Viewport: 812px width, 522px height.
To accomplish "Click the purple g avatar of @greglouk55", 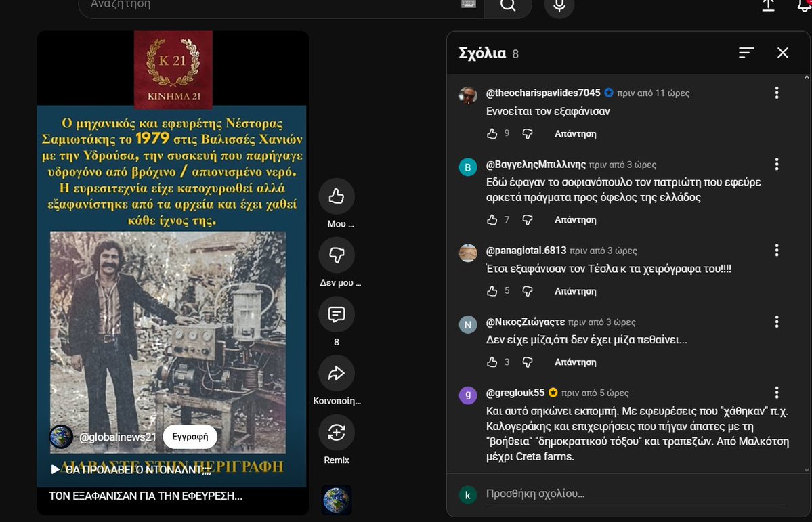I will coord(468,395).
